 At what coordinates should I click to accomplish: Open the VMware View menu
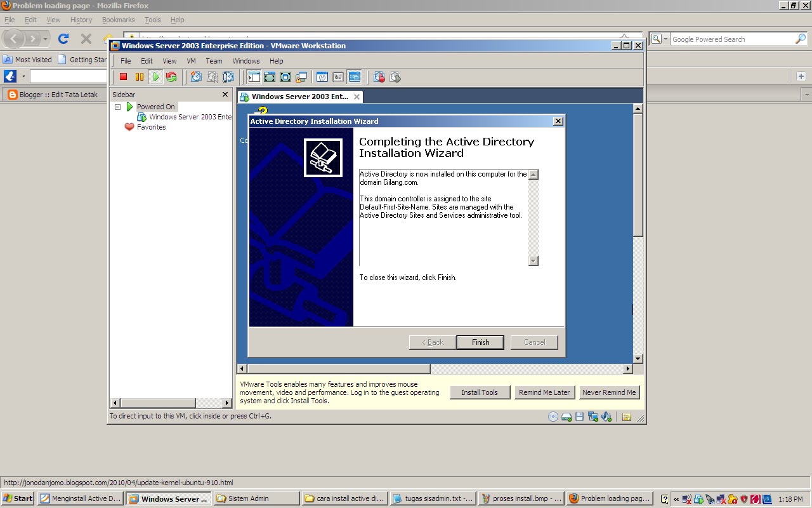click(169, 61)
